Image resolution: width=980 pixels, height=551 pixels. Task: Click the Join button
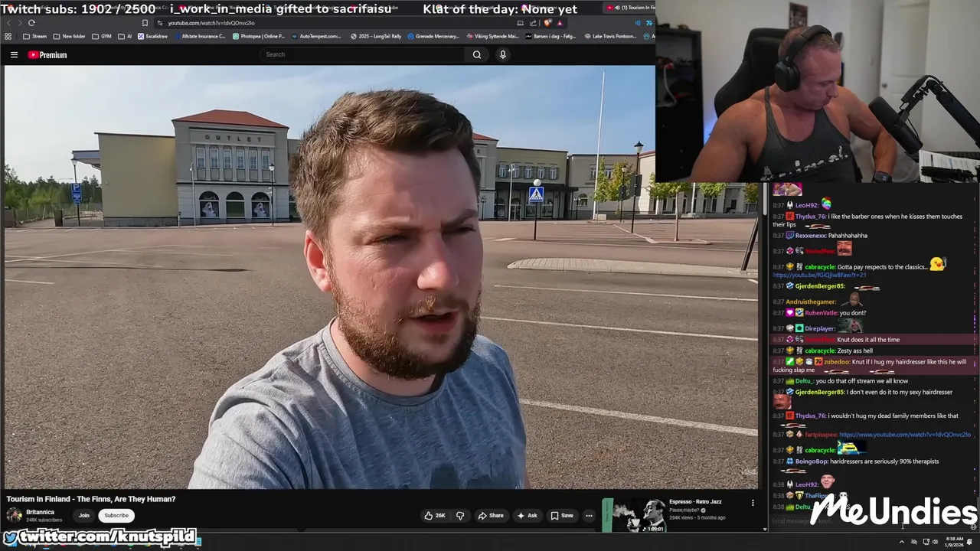point(83,516)
